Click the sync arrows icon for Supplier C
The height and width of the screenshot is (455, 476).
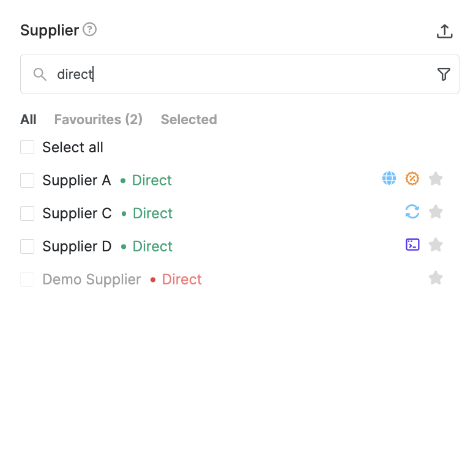412,212
